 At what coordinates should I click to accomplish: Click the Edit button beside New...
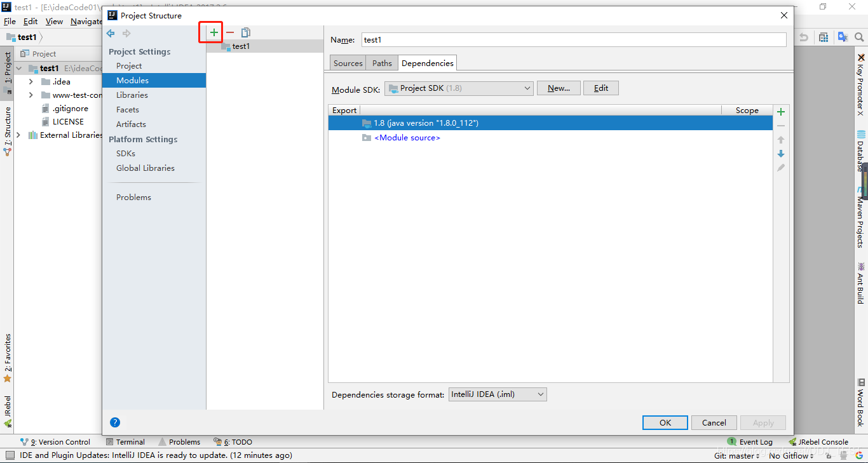pos(601,88)
